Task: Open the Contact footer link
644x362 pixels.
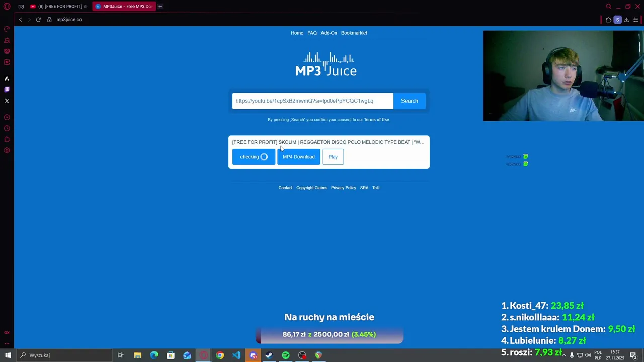Action: point(285,188)
